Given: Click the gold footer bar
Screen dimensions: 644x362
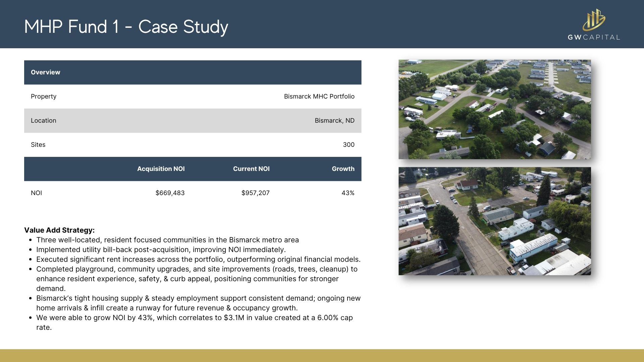Looking at the screenshot, I should (322, 355).
